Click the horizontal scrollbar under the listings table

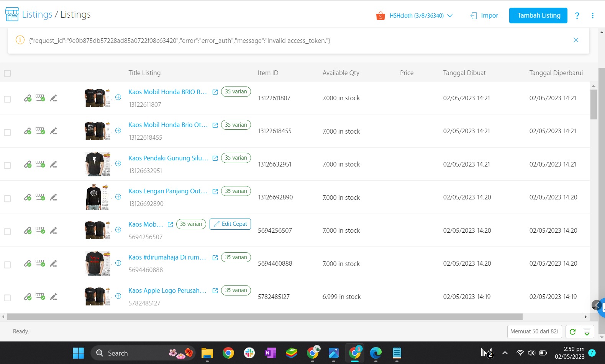[x=264, y=317]
